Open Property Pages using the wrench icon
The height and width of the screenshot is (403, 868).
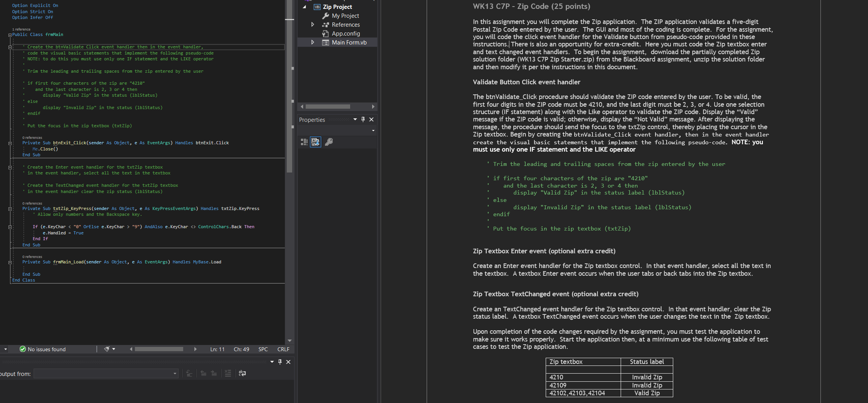[x=329, y=142]
